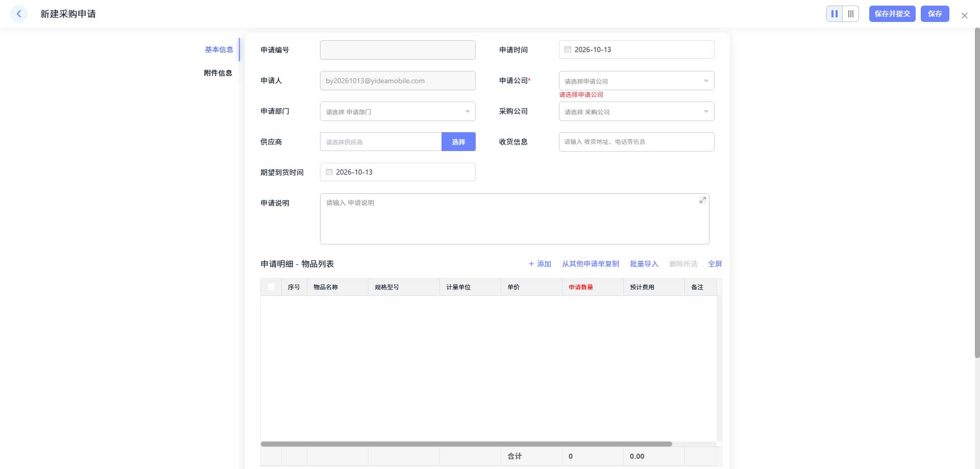Select the 附件信息 side tab
The height and width of the screenshot is (469, 980).
(x=218, y=73)
